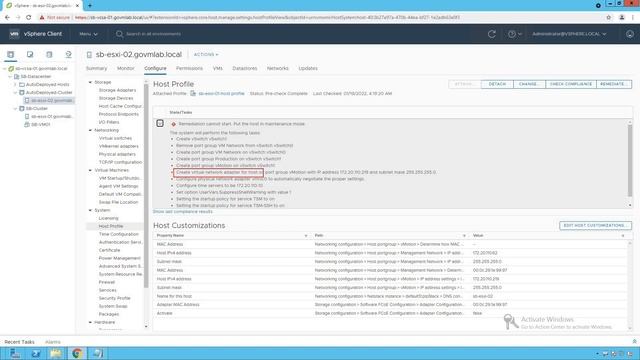
Task: Open the browser profile avatar icon
Action: click(622, 18)
